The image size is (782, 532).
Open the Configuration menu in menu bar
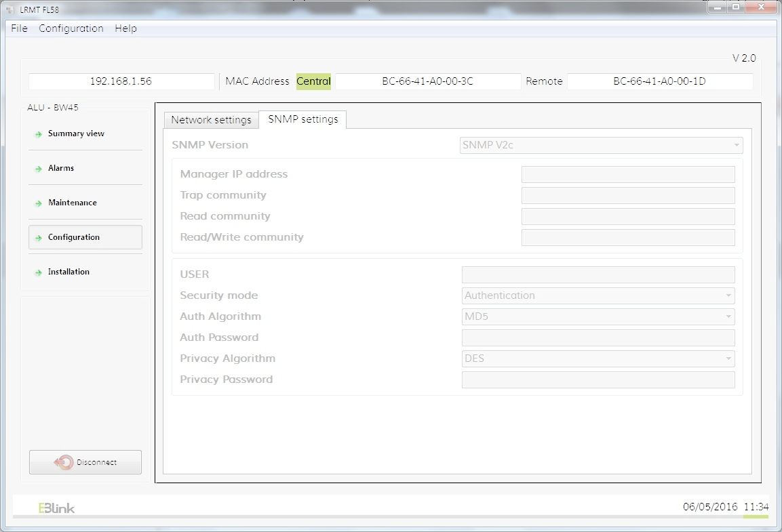tap(71, 28)
